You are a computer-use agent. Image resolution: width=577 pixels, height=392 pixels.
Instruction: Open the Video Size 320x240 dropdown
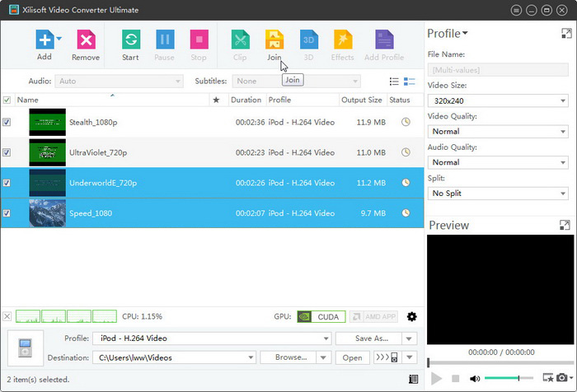coord(498,100)
